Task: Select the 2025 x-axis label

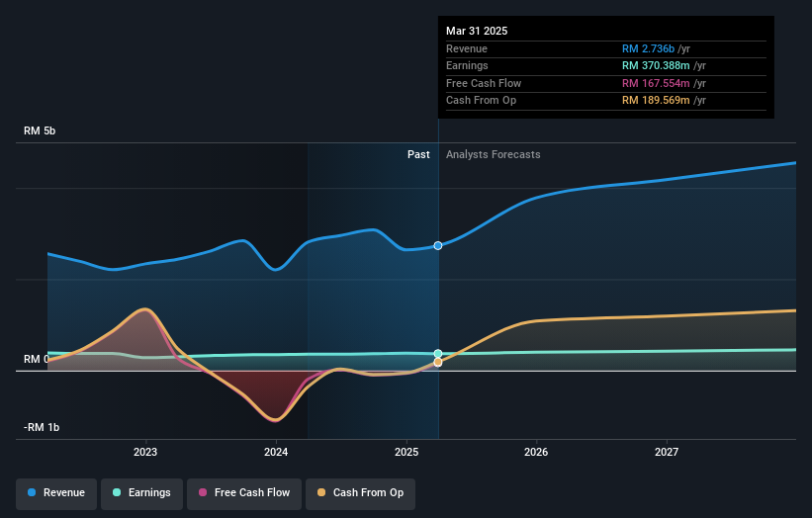Action: 406,452
